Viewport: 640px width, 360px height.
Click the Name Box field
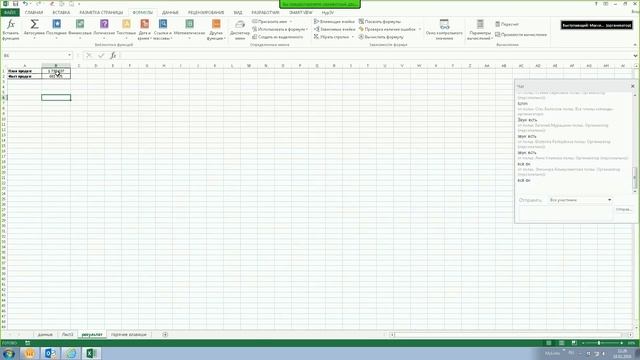34,56
